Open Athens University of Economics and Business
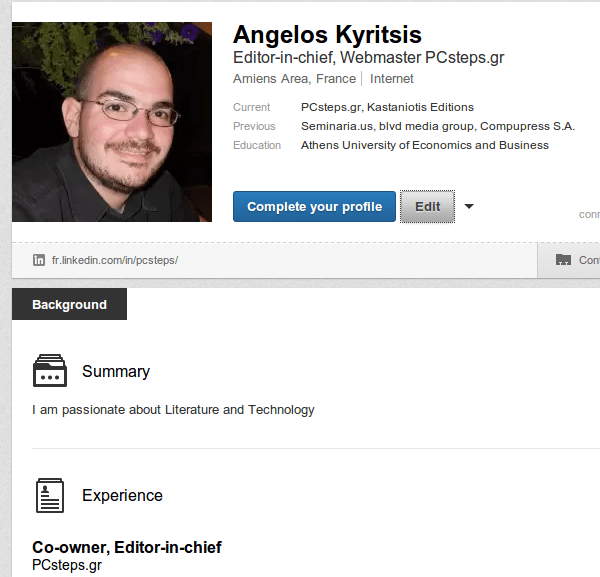The width and height of the screenshot is (600, 577). [x=425, y=145]
